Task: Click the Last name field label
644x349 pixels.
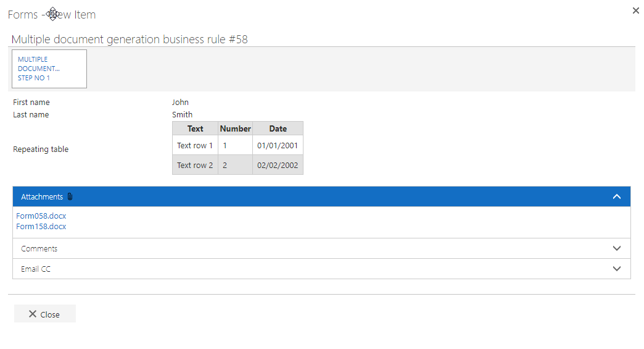Action: click(x=31, y=115)
